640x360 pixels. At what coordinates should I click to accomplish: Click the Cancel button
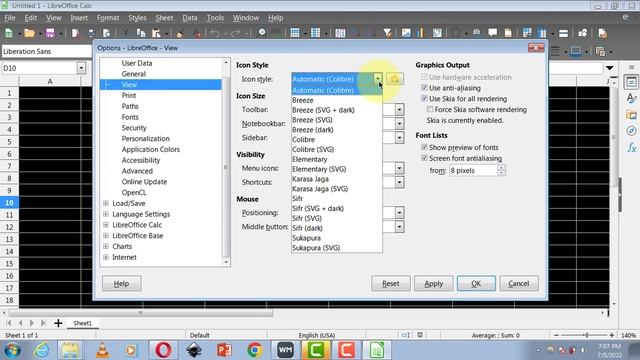coord(519,283)
